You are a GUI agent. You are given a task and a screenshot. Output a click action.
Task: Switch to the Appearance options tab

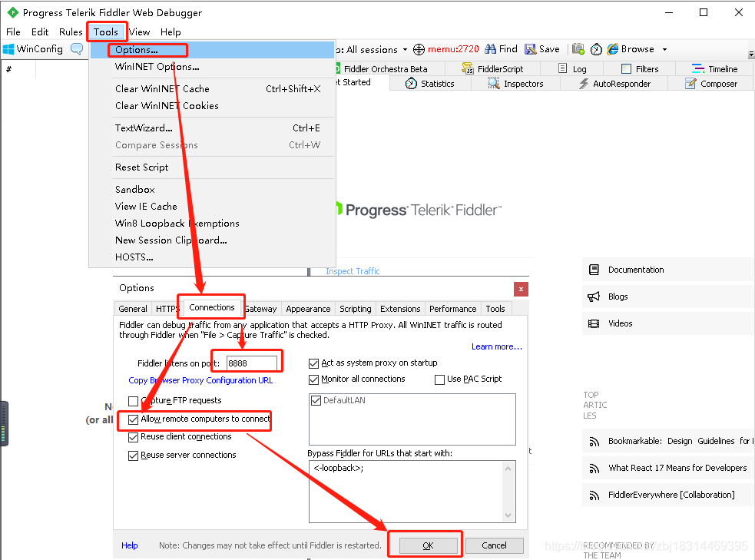(308, 309)
